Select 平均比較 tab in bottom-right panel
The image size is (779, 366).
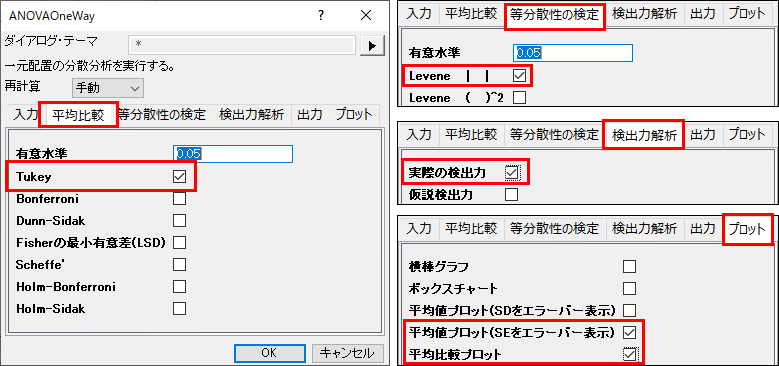tap(470, 229)
